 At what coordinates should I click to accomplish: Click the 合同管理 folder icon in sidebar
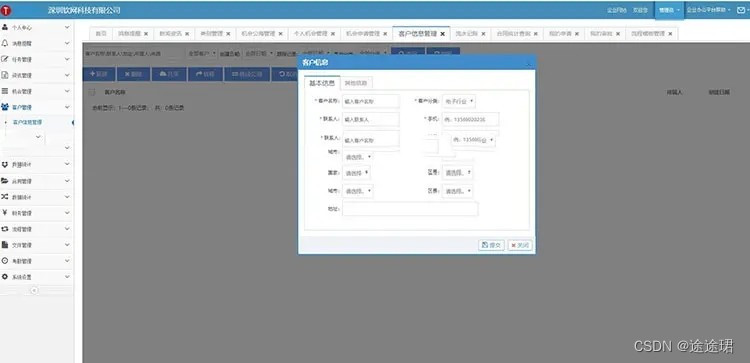pos(5,181)
